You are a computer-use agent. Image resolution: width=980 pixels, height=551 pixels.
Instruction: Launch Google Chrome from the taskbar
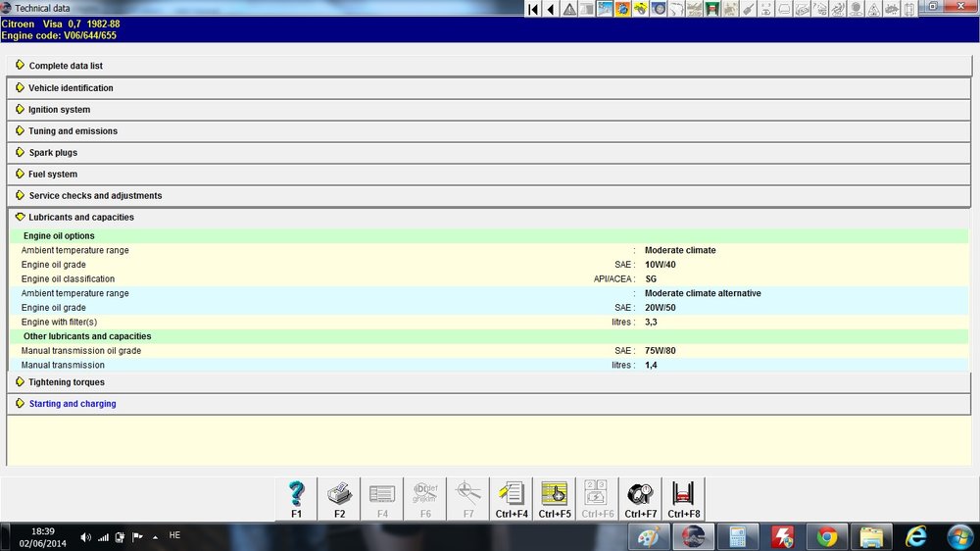tap(826, 536)
